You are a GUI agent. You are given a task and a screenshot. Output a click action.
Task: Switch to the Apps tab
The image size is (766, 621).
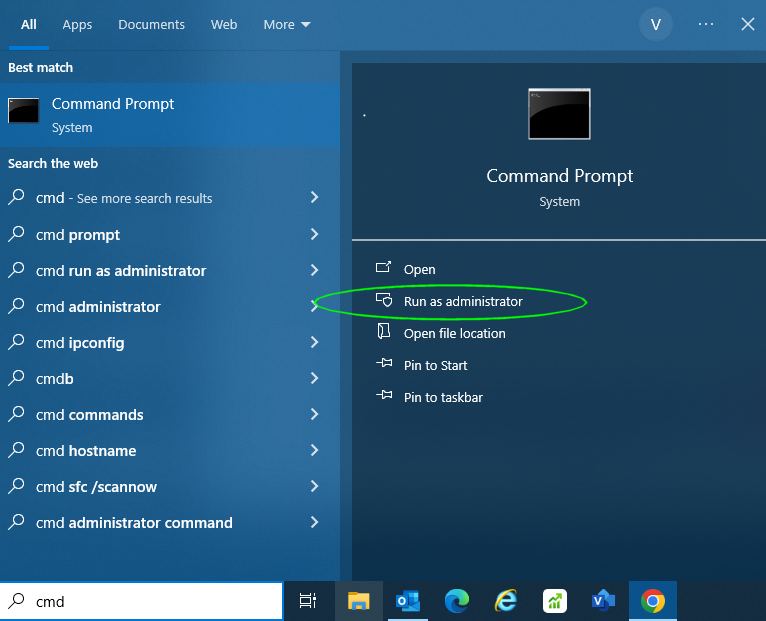coord(77,25)
